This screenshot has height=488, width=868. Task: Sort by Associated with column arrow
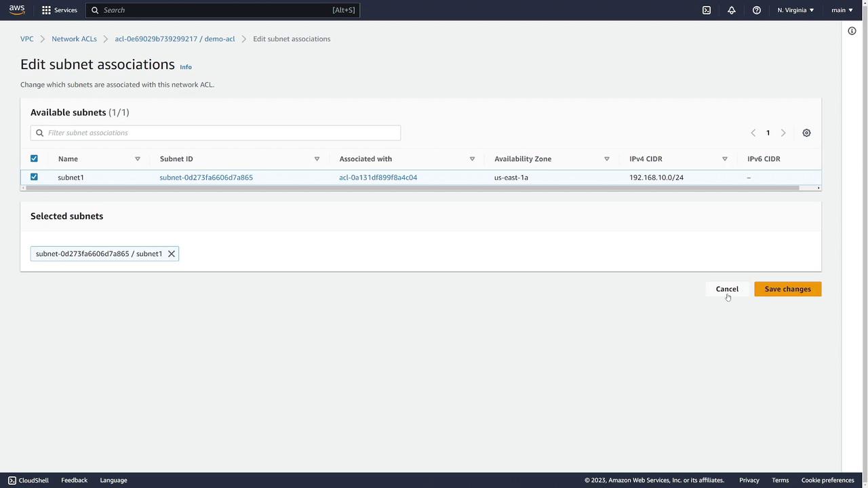pyautogui.click(x=472, y=159)
